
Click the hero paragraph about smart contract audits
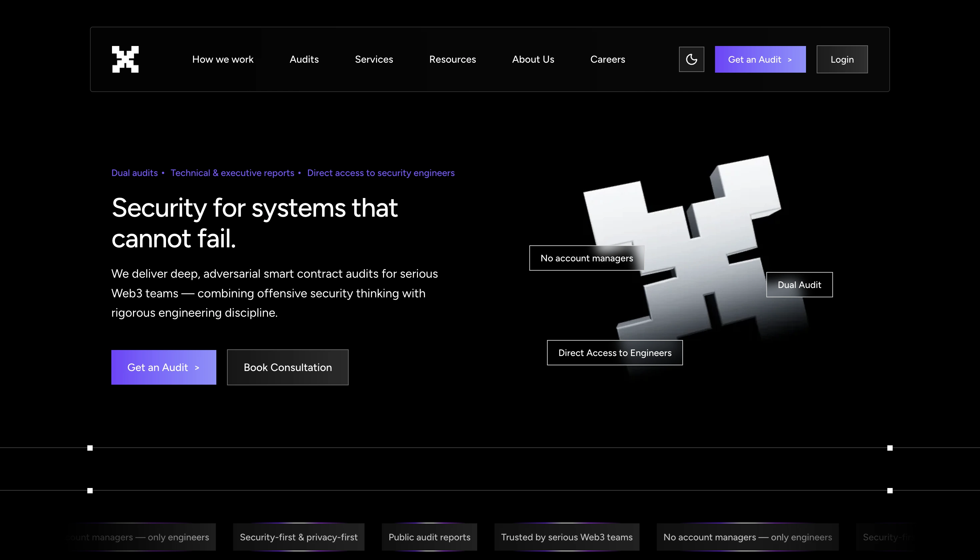275,293
